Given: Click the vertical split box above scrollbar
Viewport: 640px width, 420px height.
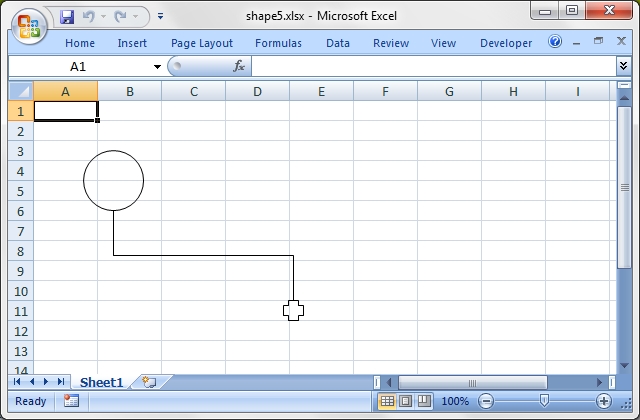Looking at the screenshot, I should click(624, 85).
